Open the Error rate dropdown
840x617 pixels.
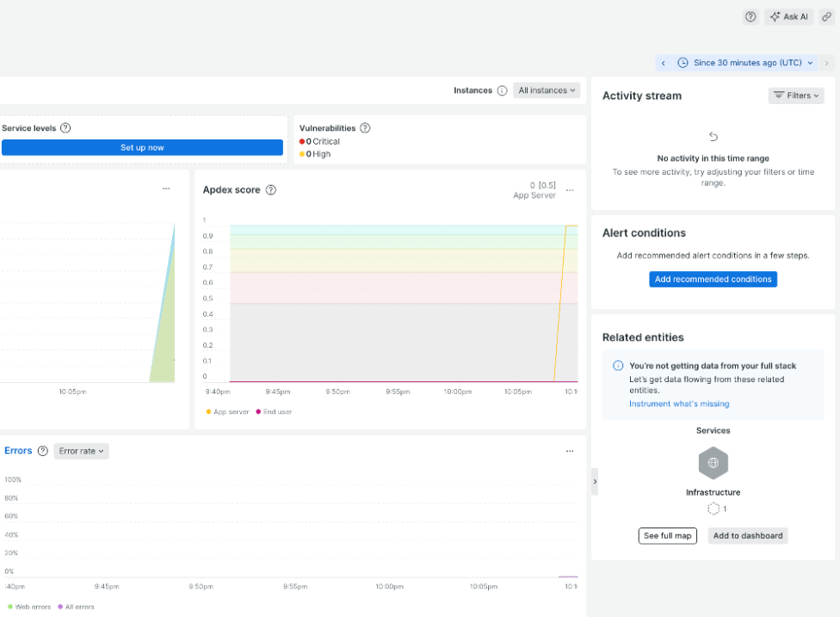coord(81,450)
